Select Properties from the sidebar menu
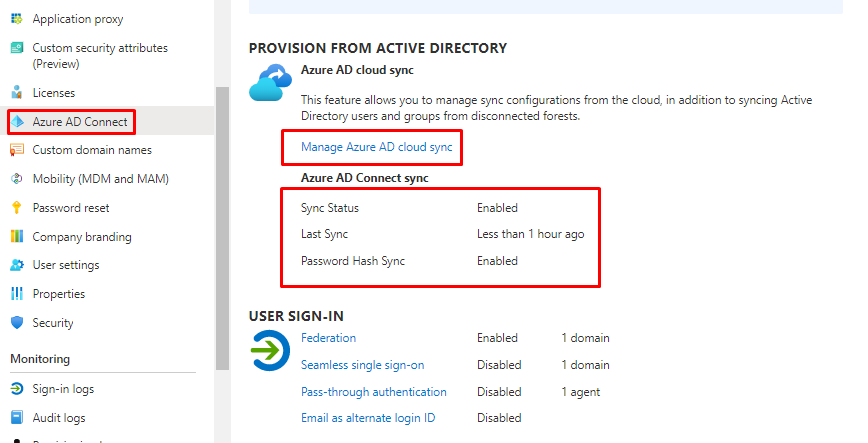 [58, 294]
